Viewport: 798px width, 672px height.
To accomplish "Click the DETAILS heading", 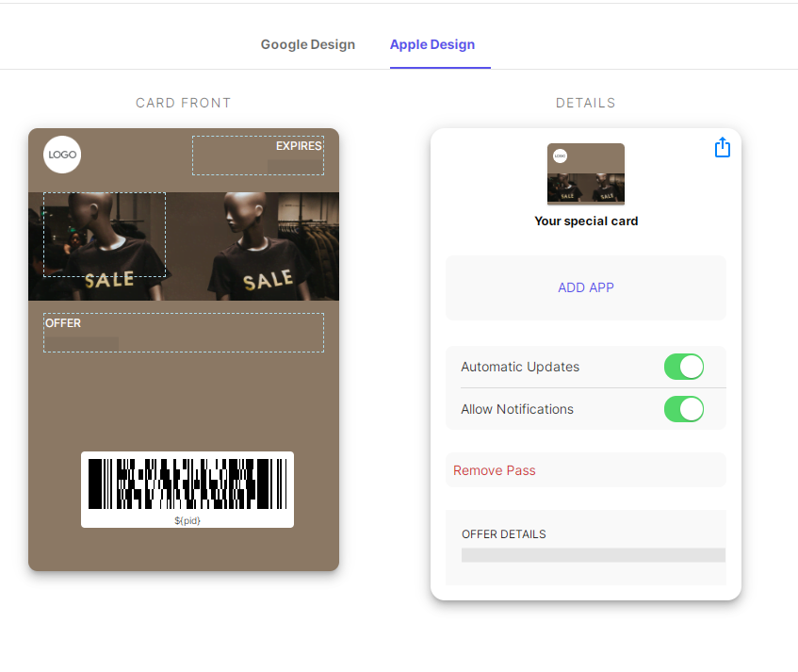I will 586,103.
